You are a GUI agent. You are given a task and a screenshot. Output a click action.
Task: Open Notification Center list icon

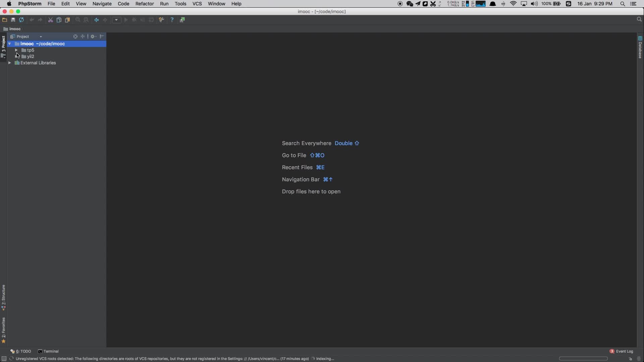633,4
